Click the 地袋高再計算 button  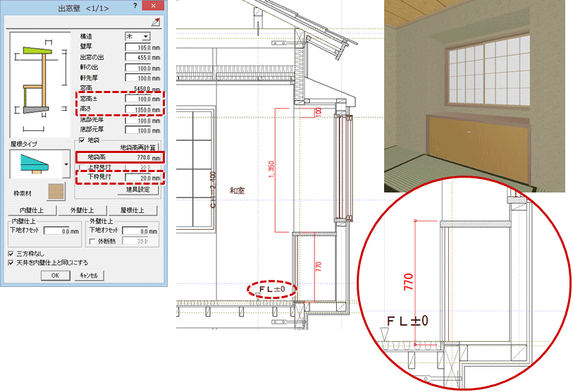(x=137, y=147)
